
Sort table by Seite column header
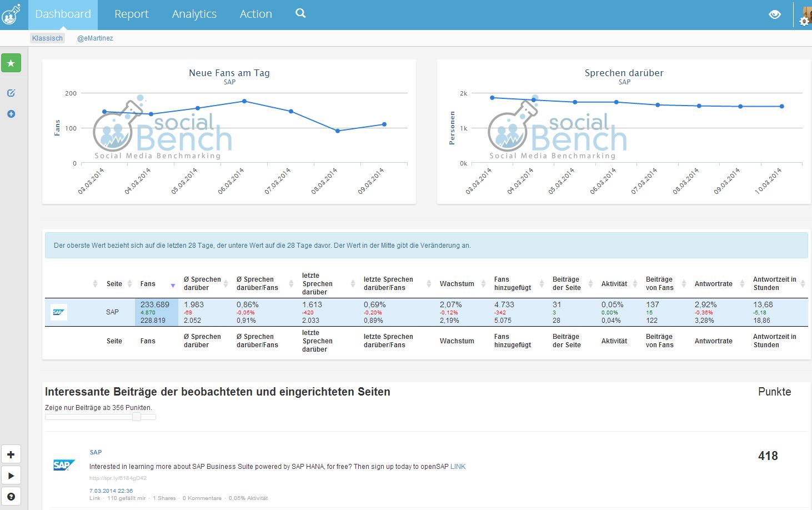point(114,284)
